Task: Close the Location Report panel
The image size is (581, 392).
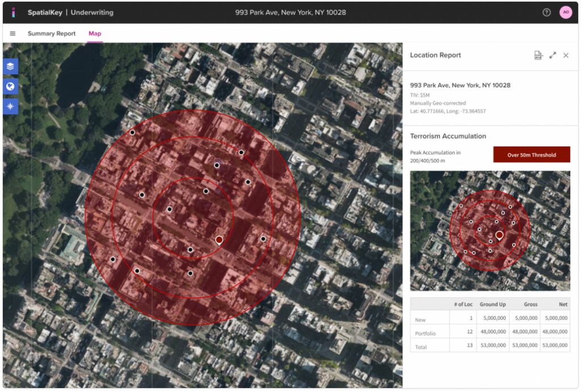Action: [x=565, y=55]
